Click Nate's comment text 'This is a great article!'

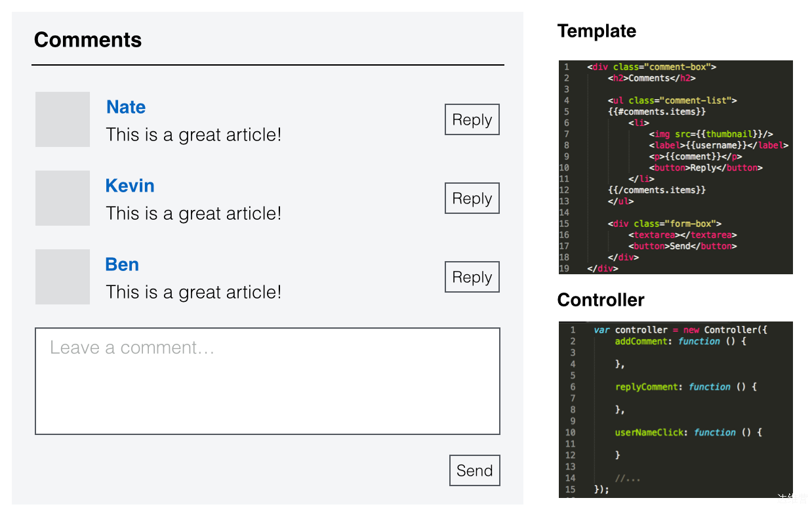click(x=193, y=134)
